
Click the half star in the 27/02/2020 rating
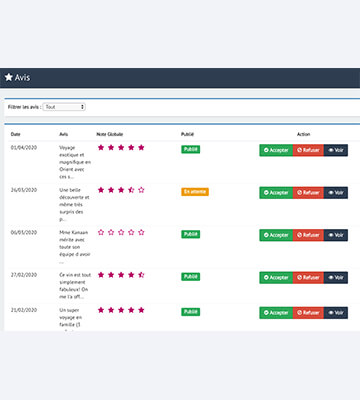coord(141,275)
